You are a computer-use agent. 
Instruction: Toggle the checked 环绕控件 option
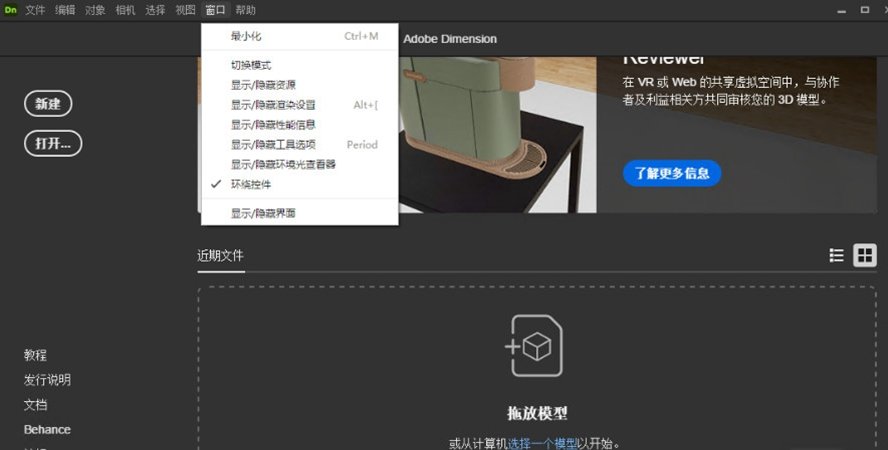pyautogui.click(x=300, y=184)
